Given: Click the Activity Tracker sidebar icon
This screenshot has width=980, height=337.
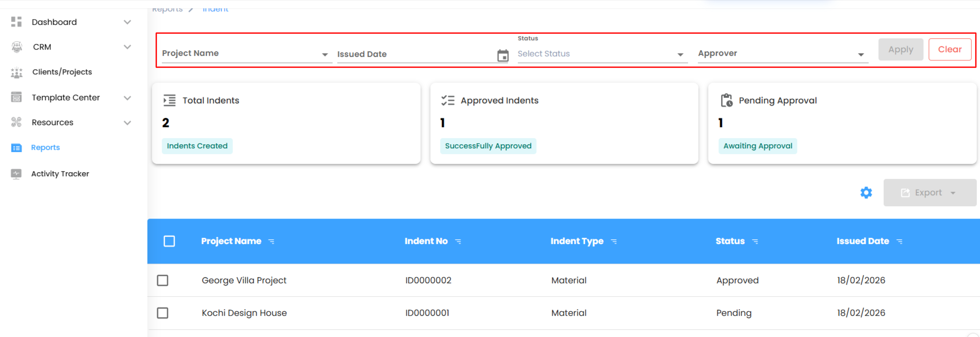Looking at the screenshot, I should point(17,174).
